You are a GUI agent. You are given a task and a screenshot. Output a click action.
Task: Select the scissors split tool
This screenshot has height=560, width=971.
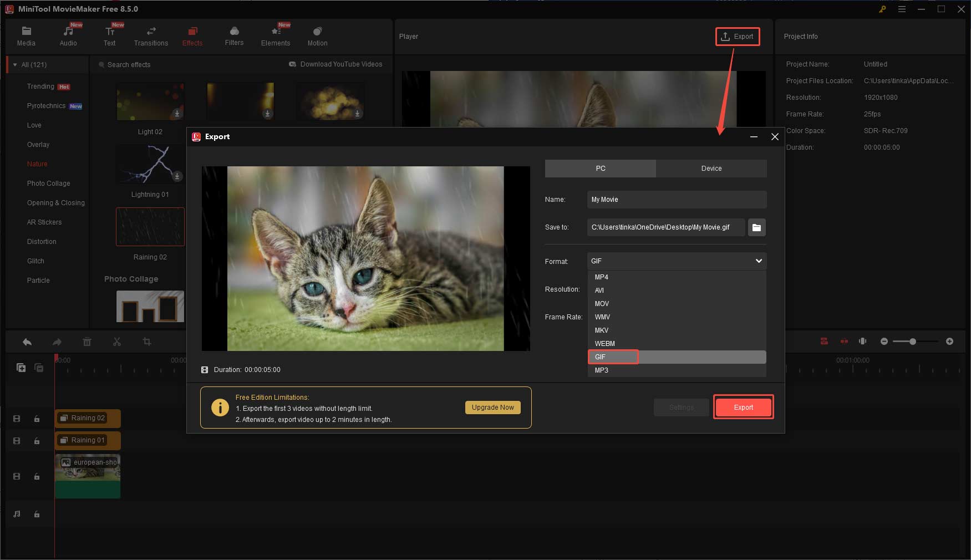117,342
